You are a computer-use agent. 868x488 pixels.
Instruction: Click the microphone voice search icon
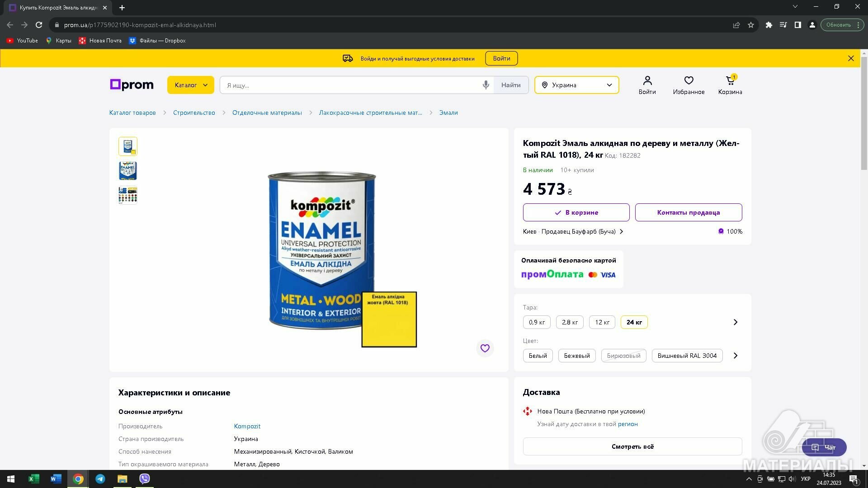486,84
